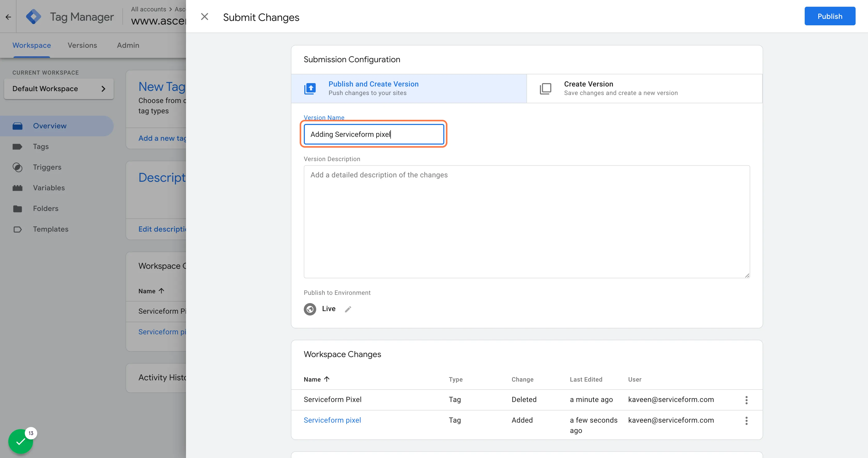The image size is (868, 458).
Task: Click the green checkmark badge with 13
Action: [21, 441]
